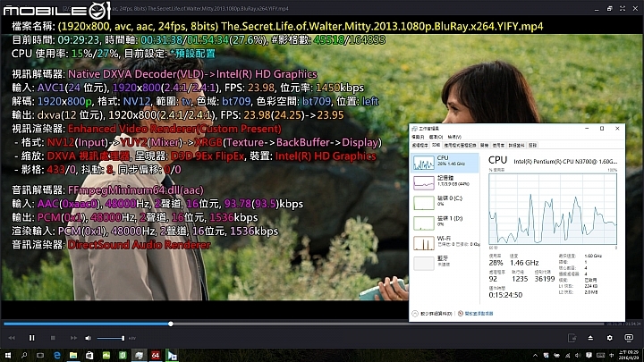Viewport: 644px width, 362px height.
Task: Open Windows Store from taskbar
Action: pos(89,355)
